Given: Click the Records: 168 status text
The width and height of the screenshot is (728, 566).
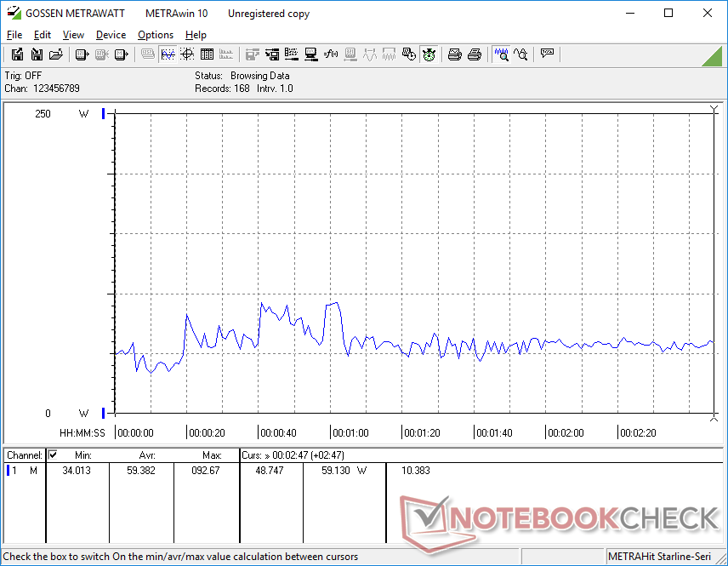Looking at the screenshot, I should [x=222, y=89].
